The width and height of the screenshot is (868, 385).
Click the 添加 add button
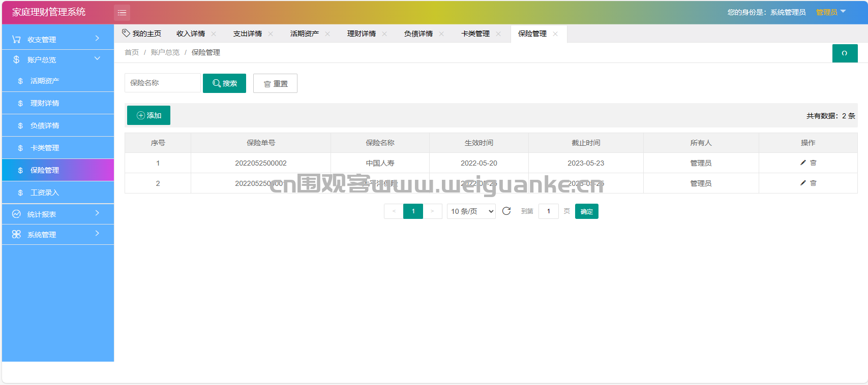(x=148, y=115)
